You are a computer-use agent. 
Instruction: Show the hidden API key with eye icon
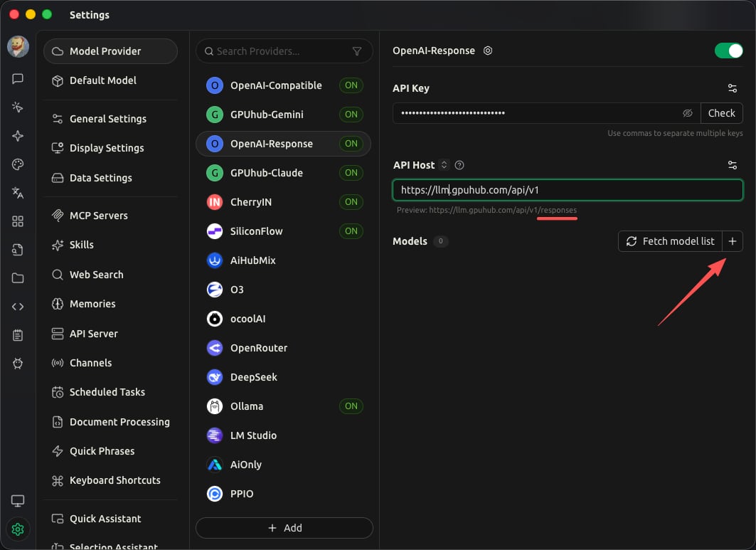(x=688, y=113)
